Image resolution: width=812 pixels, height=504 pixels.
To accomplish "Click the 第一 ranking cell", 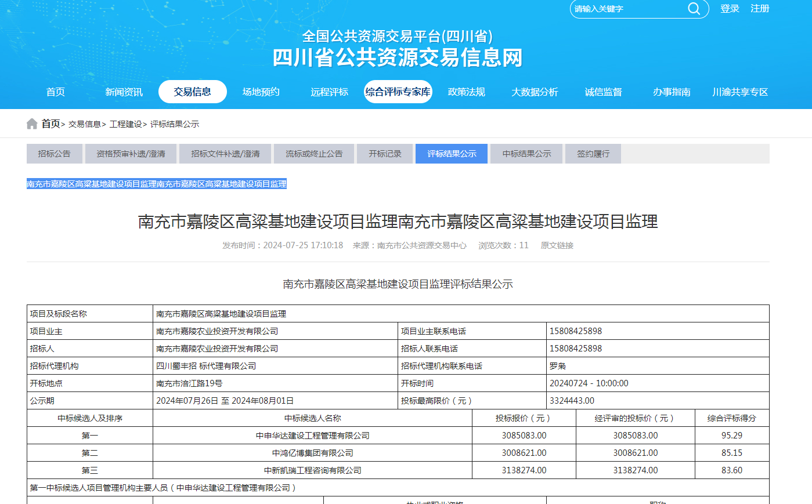I will coord(90,436).
